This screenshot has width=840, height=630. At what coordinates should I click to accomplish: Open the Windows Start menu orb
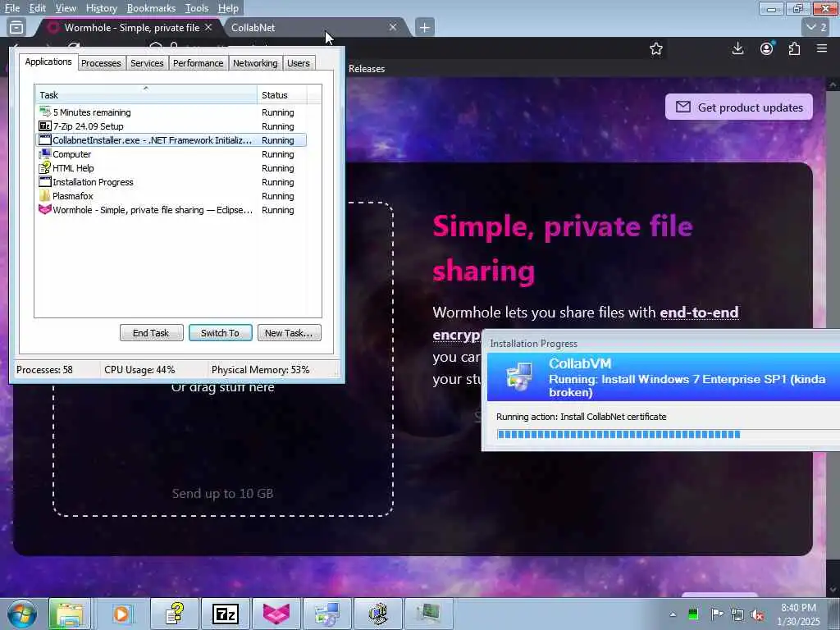click(x=22, y=614)
